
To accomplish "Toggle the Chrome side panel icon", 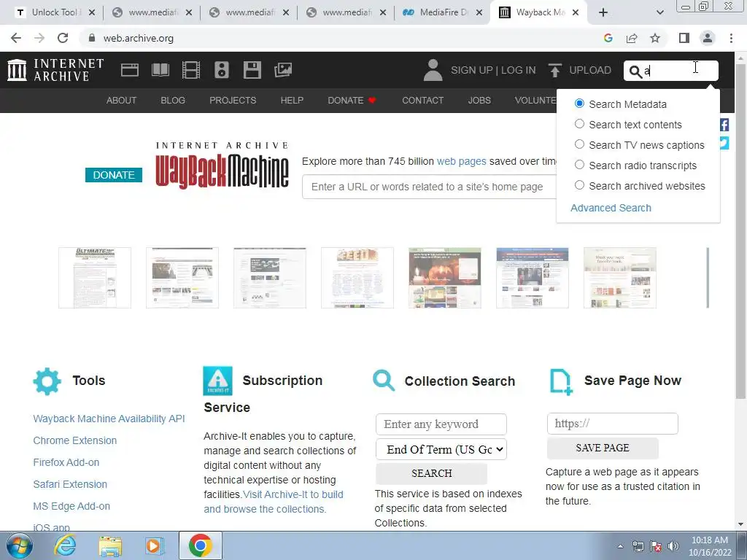I will coord(684,38).
